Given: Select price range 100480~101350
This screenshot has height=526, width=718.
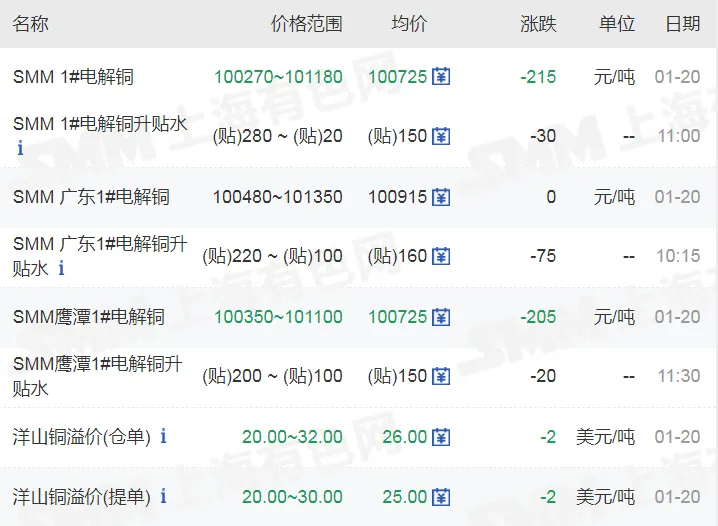Looking at the screenshot, I should pos(277,197).
